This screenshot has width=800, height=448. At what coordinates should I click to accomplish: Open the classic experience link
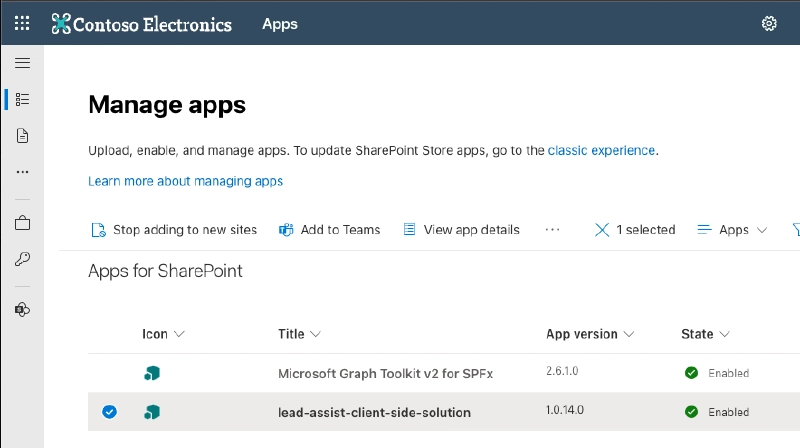coord(601,151)
